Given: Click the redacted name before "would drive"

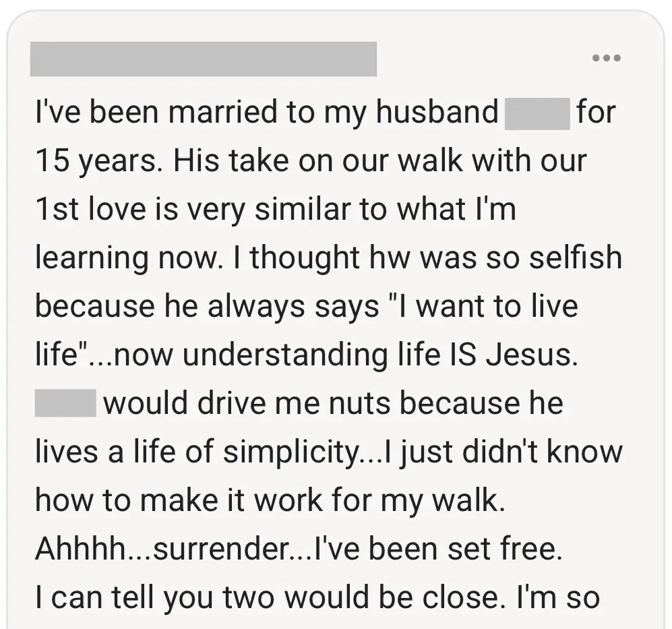Looking at the screenshot, I should [64, 404].
